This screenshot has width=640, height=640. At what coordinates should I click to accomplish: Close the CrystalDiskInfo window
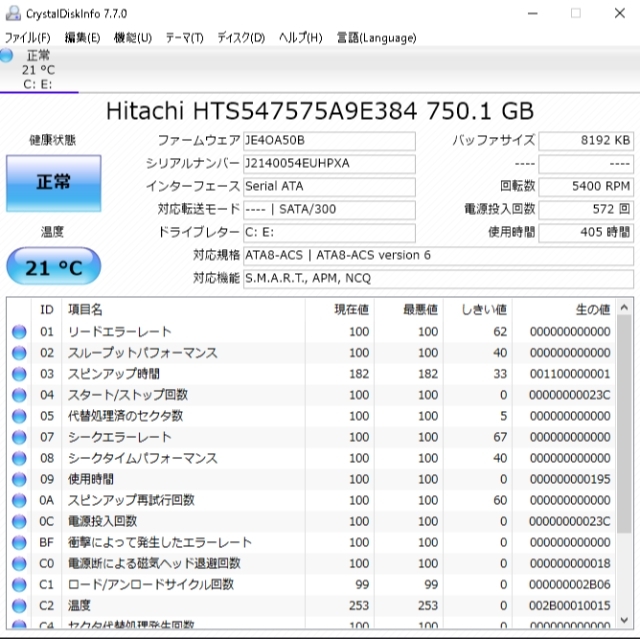pos(620,13)
